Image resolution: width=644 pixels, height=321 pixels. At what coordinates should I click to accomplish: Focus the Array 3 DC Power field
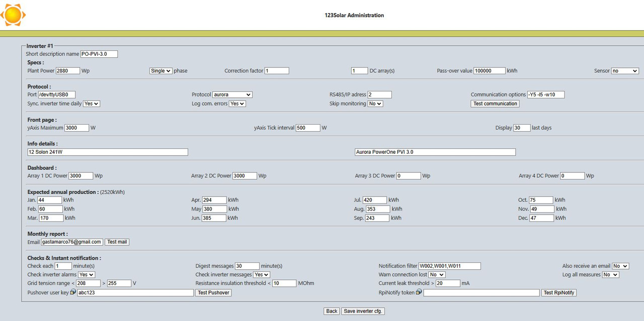[409, 176]
